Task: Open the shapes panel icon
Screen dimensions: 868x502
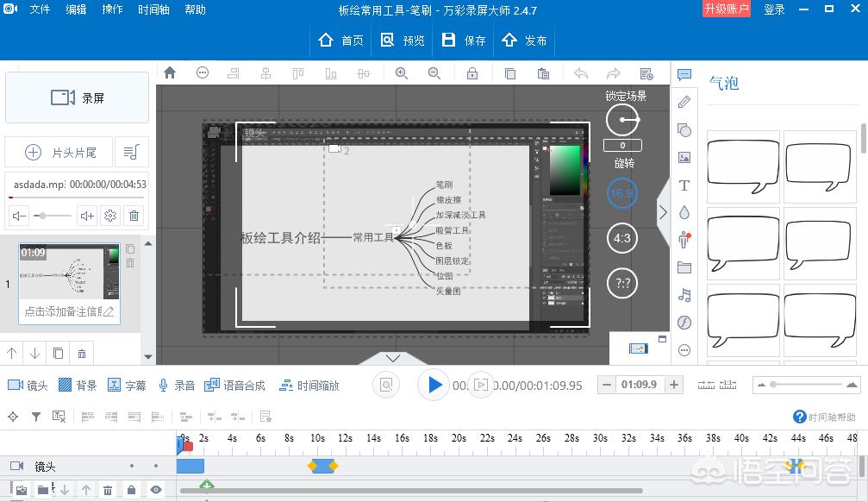Action: point(684,129)
